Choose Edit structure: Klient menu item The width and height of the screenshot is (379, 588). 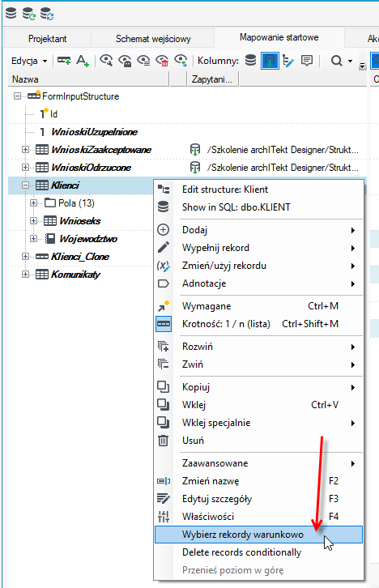point(258,190)
